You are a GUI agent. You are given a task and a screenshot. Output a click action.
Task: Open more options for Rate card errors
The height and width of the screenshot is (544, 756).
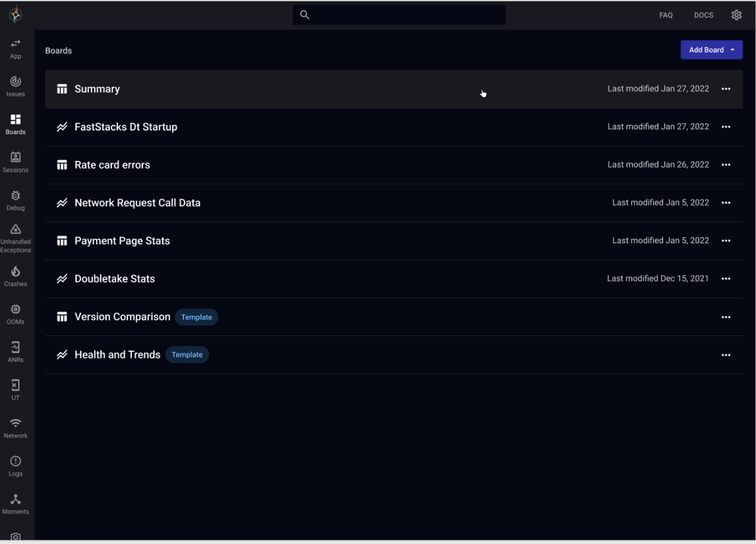point(726,165)
